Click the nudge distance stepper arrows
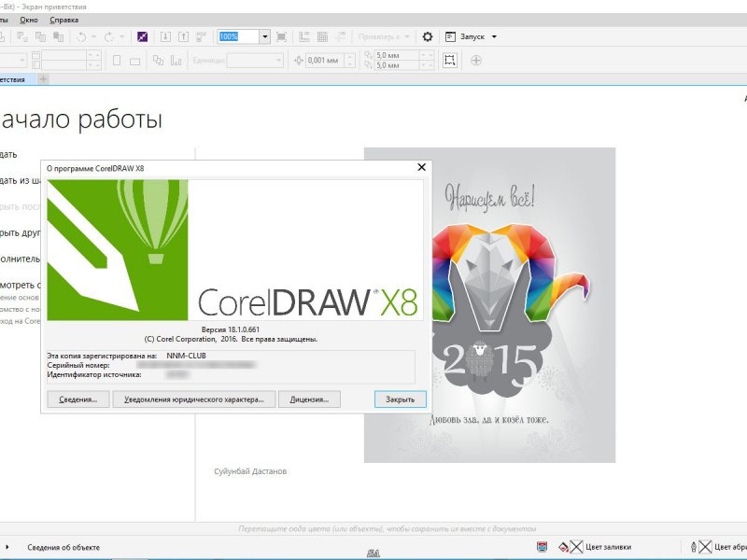This screenshot has height=560, width=747. coord(349,61)
